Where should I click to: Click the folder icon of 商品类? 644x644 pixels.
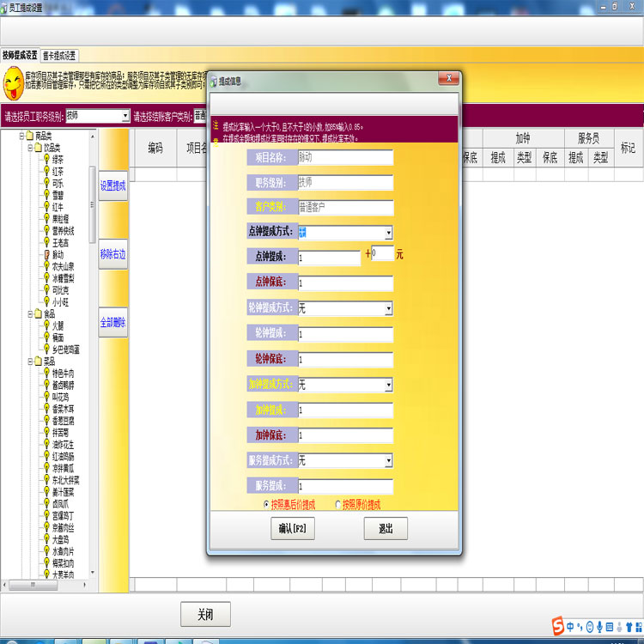tap(29, 135)
